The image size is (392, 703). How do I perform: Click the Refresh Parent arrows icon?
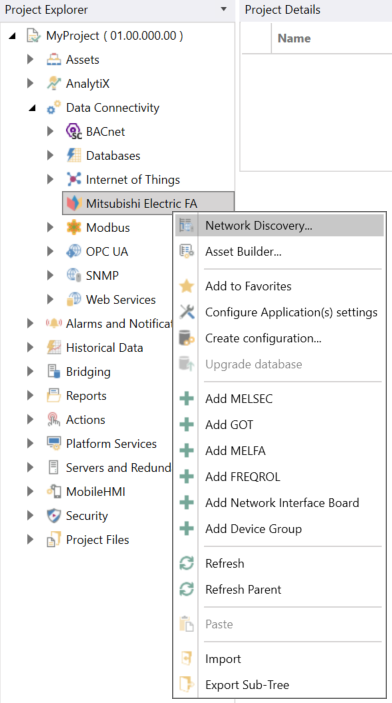(x=186, y=589)
